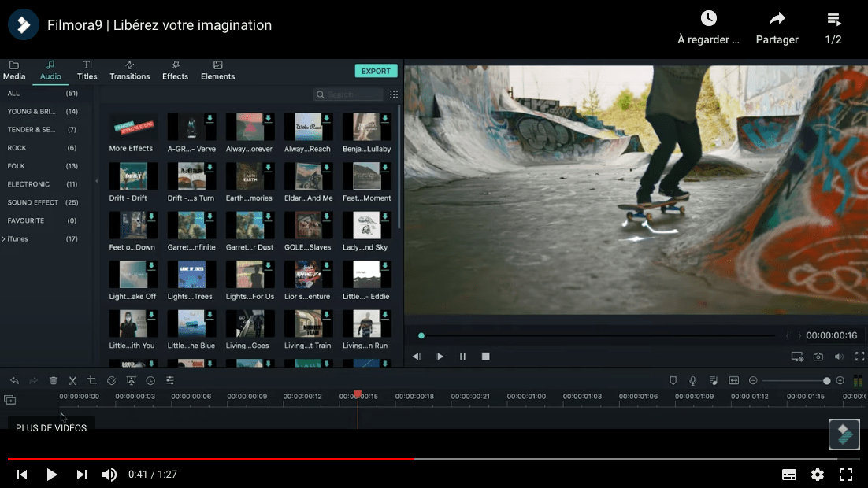The image size is (868, 488).
Task: Toggle YouTube subtitles button
Action: [x=788, y=474]
